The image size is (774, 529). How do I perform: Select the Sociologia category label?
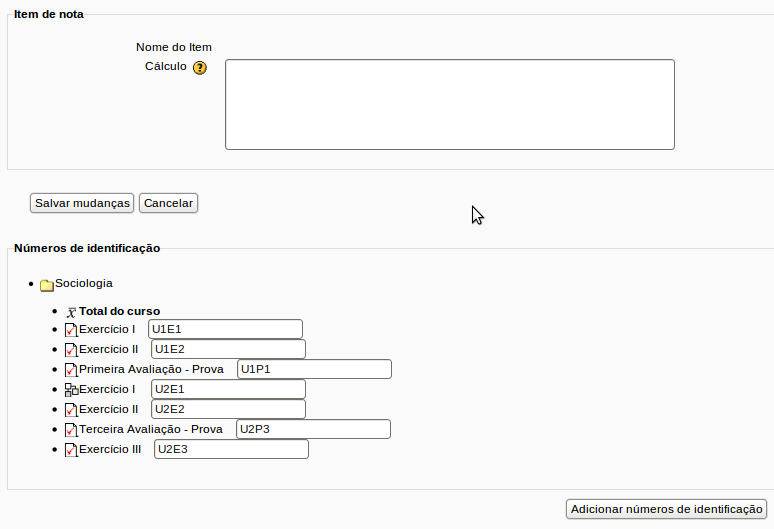click(x=84, y=283)
